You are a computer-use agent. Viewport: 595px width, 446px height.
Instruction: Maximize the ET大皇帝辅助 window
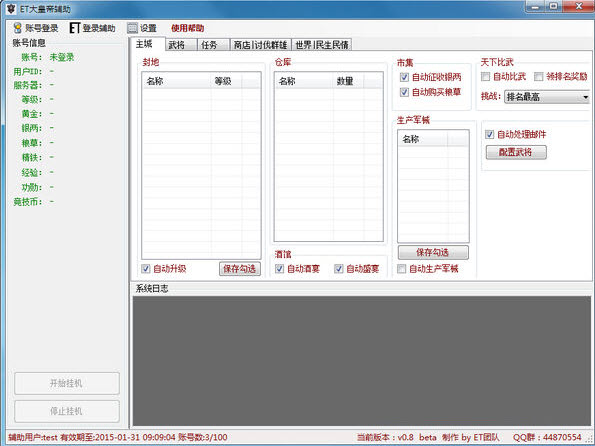pos(554,6)
